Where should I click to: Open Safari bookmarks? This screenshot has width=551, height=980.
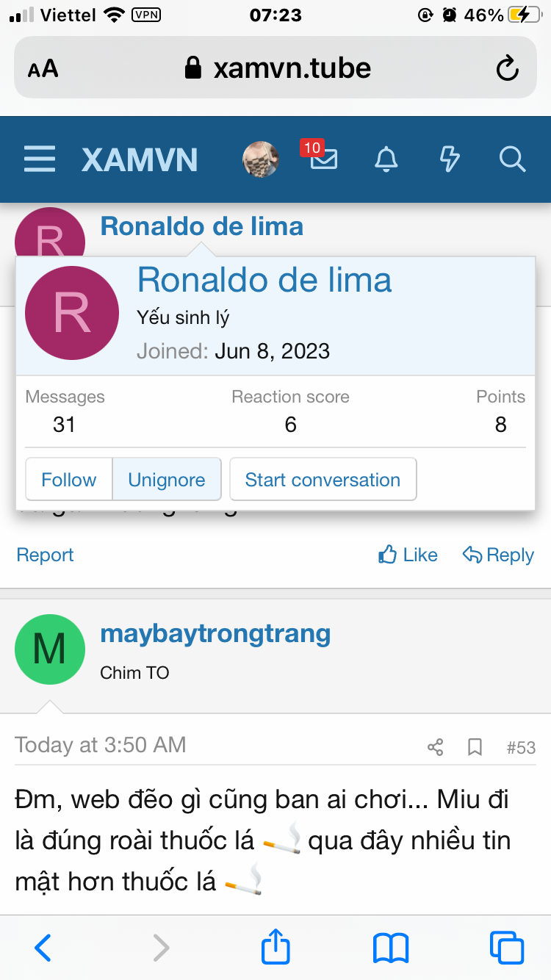391,948
